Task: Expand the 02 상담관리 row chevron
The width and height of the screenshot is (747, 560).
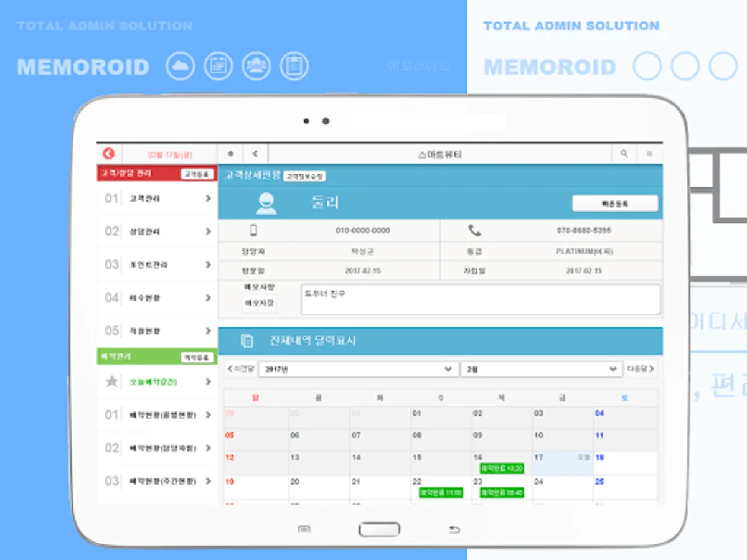Action: tap(209, 231)
